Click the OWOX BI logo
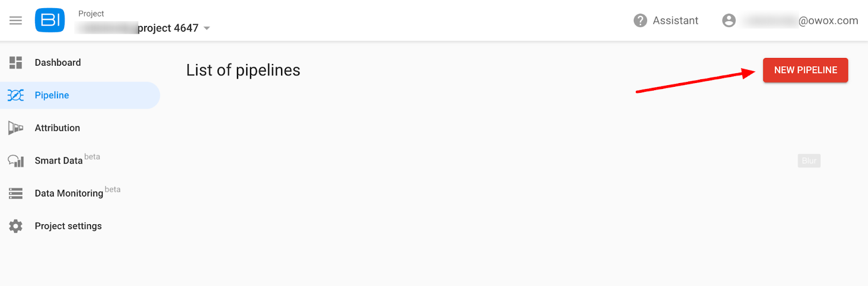Image resolution: width=868 pixels, height=286 pixels. coord(50,21)
